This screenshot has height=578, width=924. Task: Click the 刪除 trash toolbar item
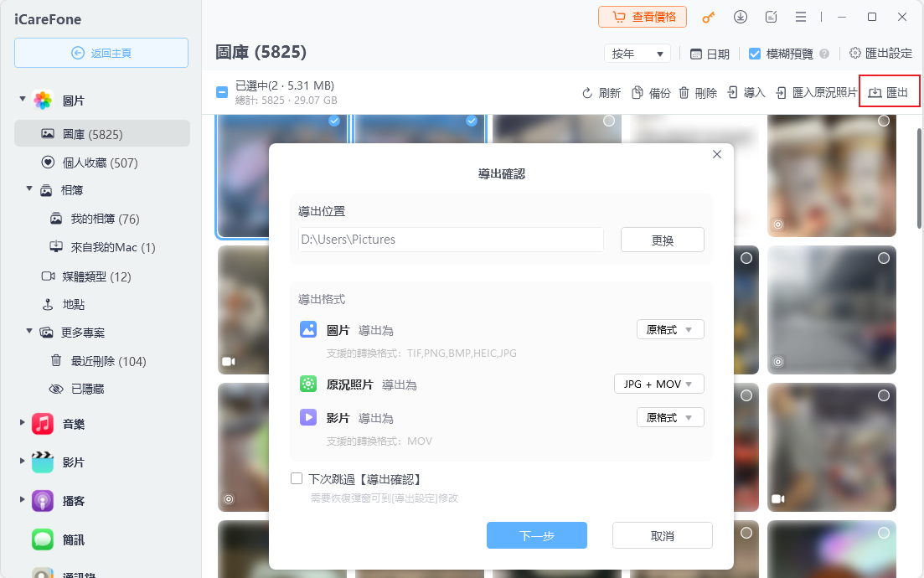tap(698, 92)
